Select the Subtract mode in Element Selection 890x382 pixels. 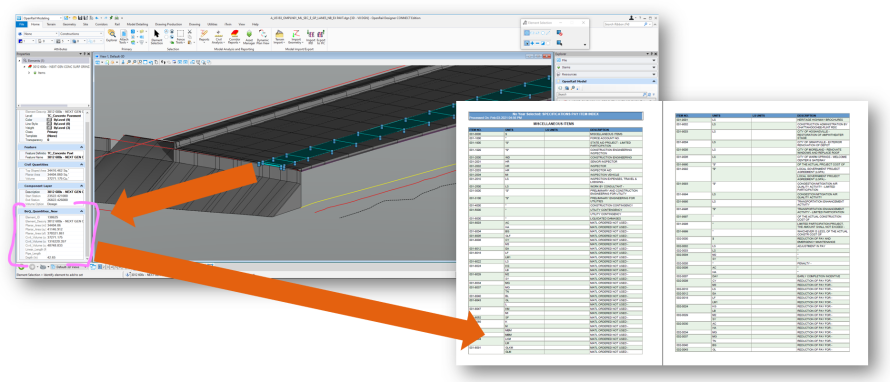point(538,43)
